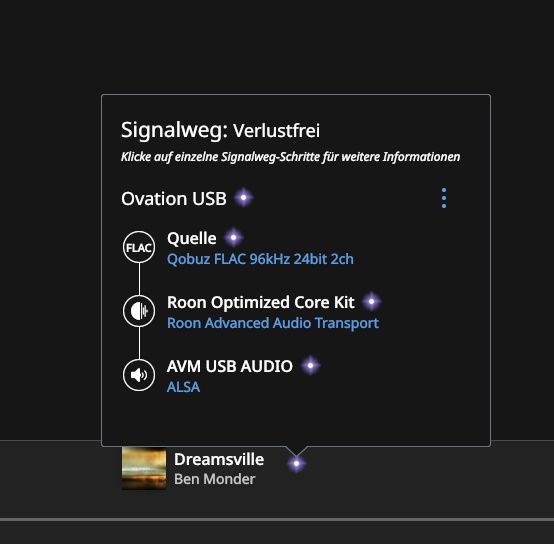Click the signal path star next to Dreamsville

tap(296, 463)
